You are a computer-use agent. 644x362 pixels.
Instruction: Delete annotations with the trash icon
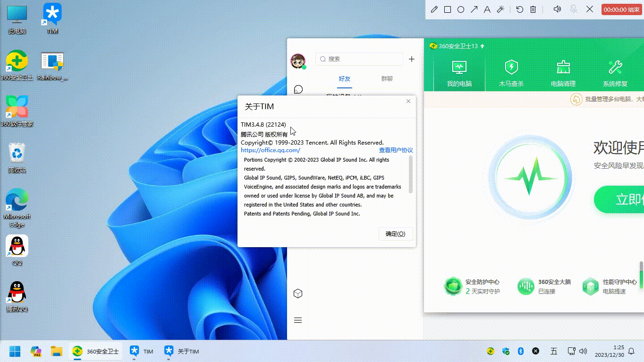click(533, 9)
